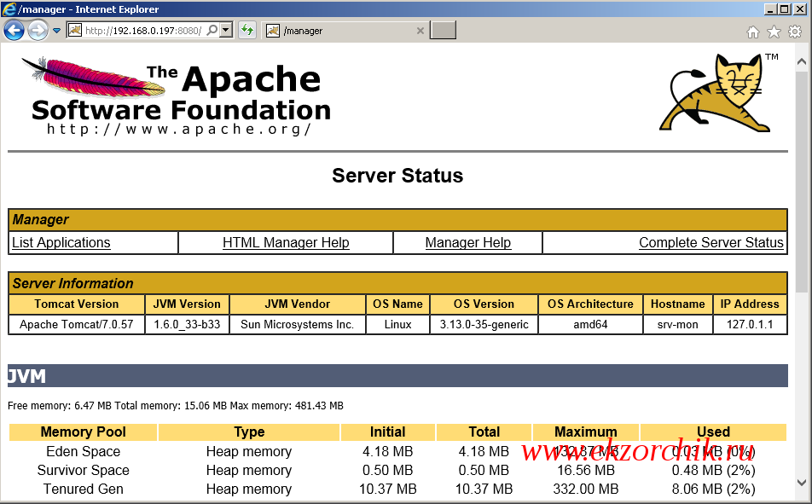Image resolution: width=812 pixels, height=504 pixels.
Task: Close the /manager tab
Action: click(420, 31)
